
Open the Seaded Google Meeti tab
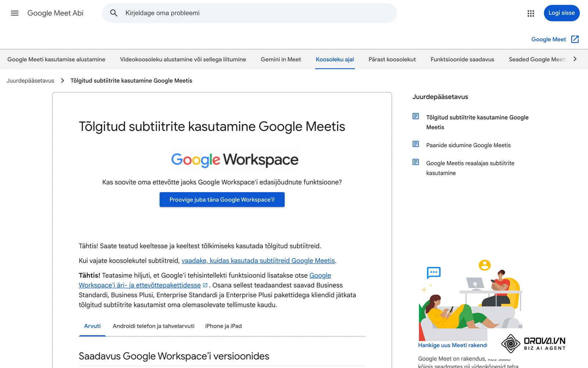(537, 59)
